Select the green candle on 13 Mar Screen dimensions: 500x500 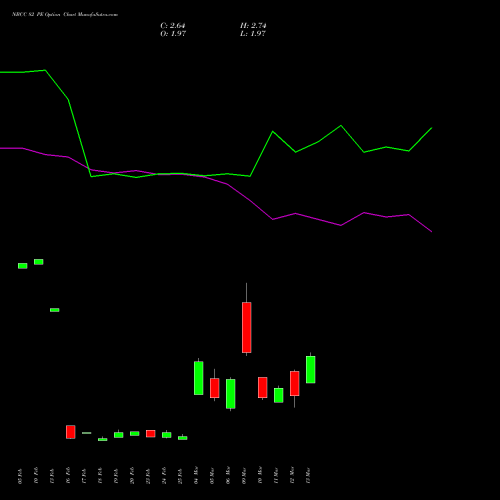(x=311, y=369)
